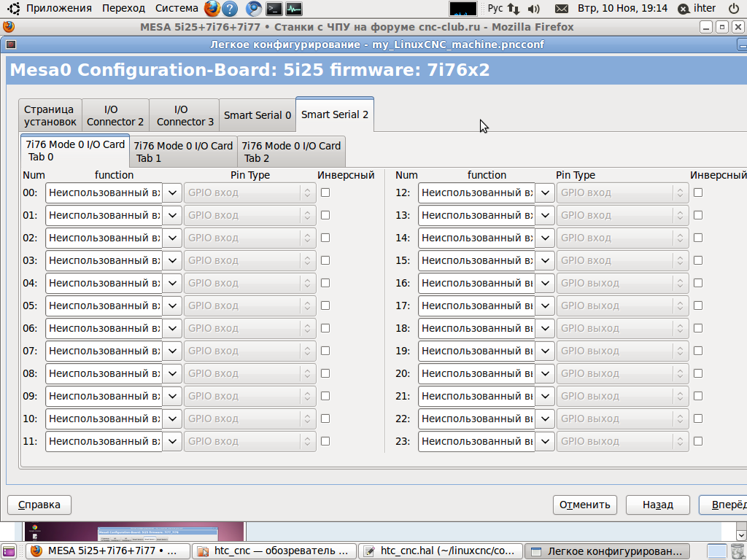Toggle Инверсный checkbox for pin 03
Viewport: 747px width, 560px height.
(x=325, y=260)
